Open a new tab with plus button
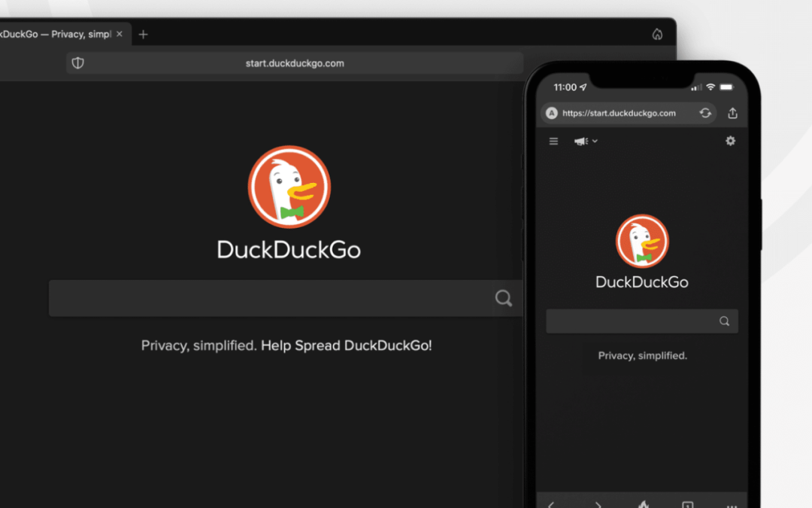 pos(144,35)
